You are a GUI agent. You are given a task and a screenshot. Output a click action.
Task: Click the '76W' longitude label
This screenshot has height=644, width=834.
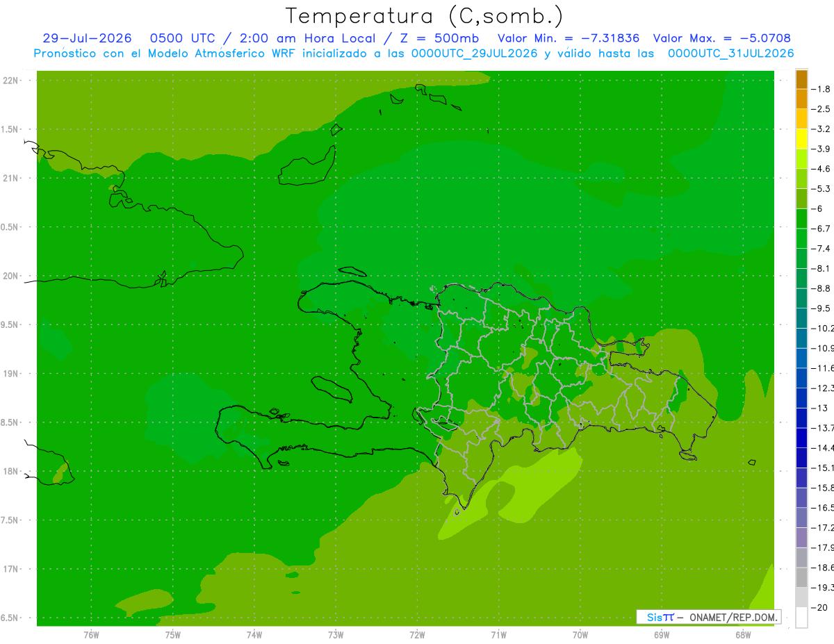91,635
